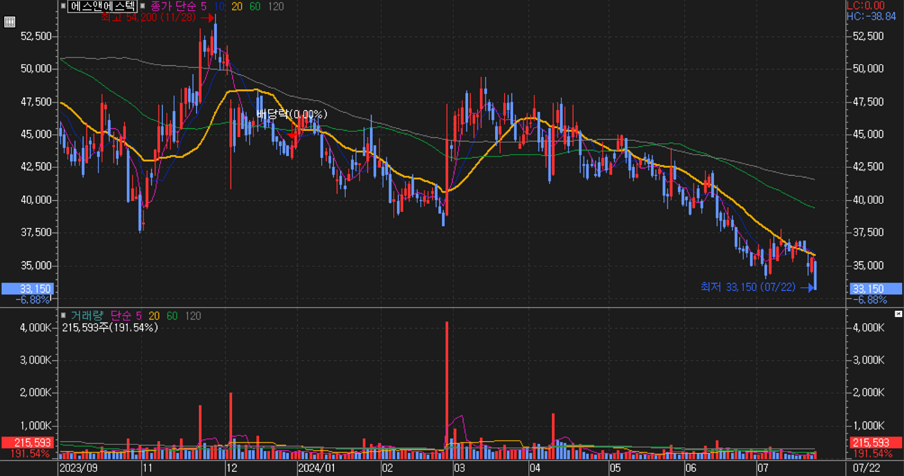Image resolution: width=904 pixels, height=476 pixels.
Task: Toggle the 20-day volume moving average label
Action: 152,315
